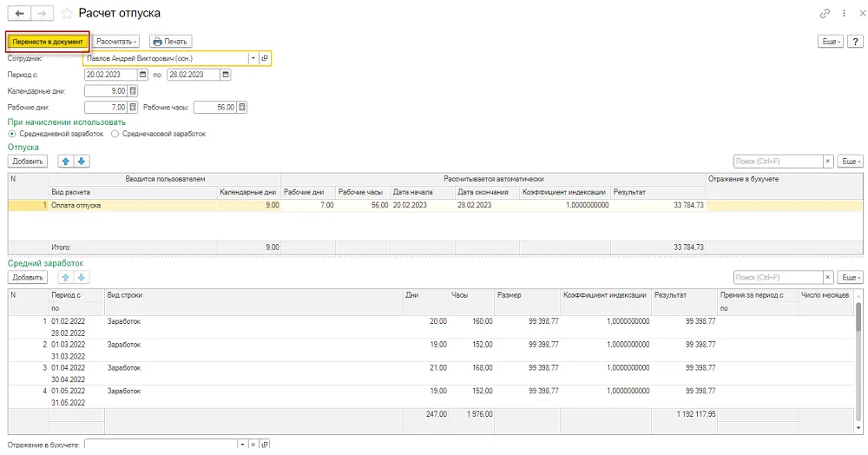
Task: Click Перенести в документ button
Action: [x=48, y=42]
